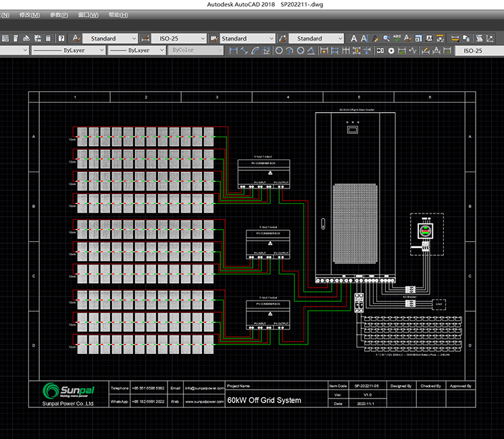Select the Inspection dimension tool

(x=402, y=51)
